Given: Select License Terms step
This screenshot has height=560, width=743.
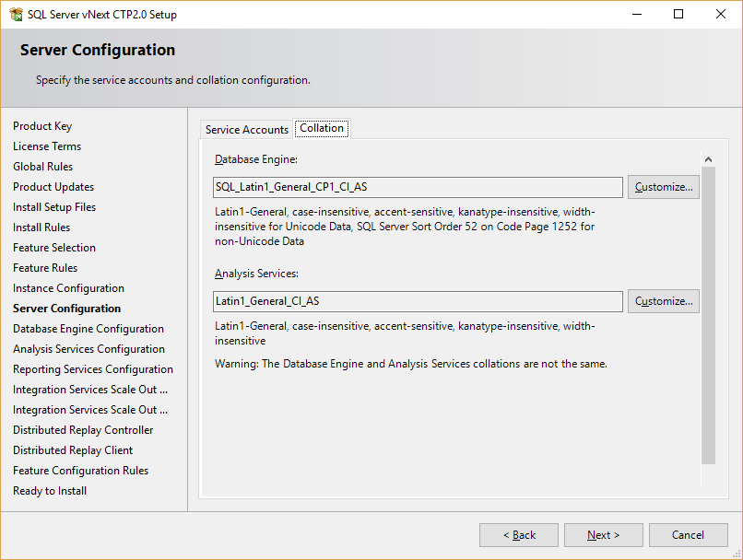Looking at the screenshot, I should click(47, 146).
